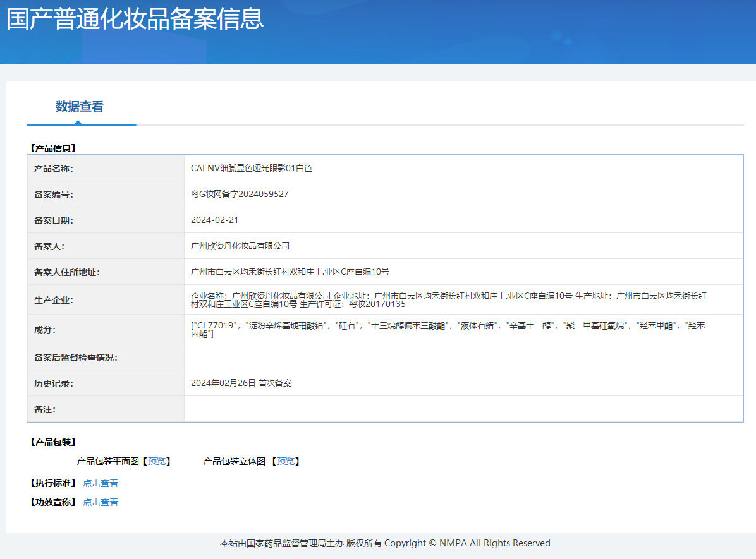Click the 成分 row label
This screenshot has height=559, width=756.
(x=45, y=330)
